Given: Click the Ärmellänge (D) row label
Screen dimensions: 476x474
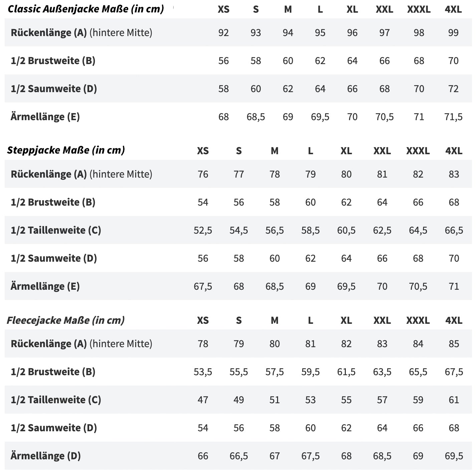Looking at the screenshot, I should (45, 456).
